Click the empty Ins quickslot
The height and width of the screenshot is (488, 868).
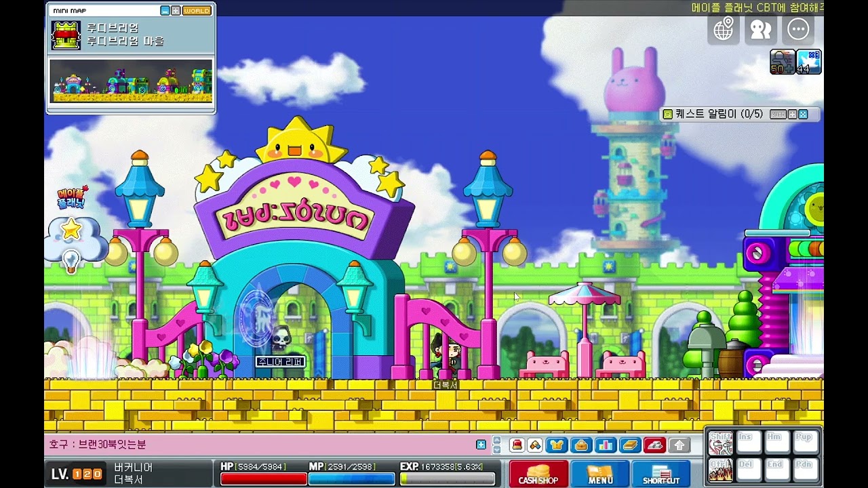click(749, 443)
